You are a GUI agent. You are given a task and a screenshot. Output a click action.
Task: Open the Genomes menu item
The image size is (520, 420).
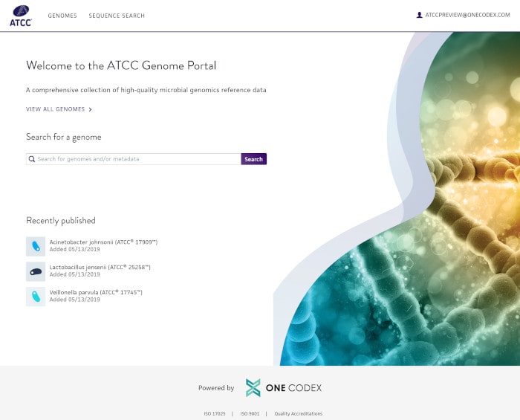tap(62, 16)
